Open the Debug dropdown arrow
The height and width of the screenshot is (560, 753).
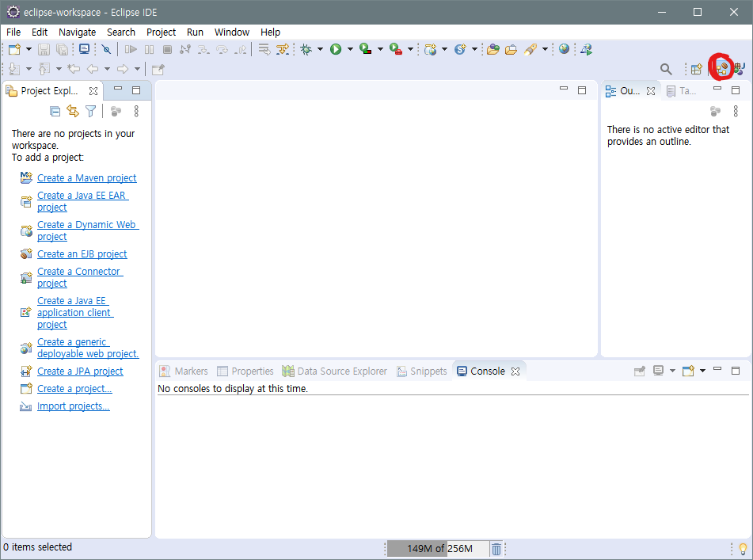point(321,49)
